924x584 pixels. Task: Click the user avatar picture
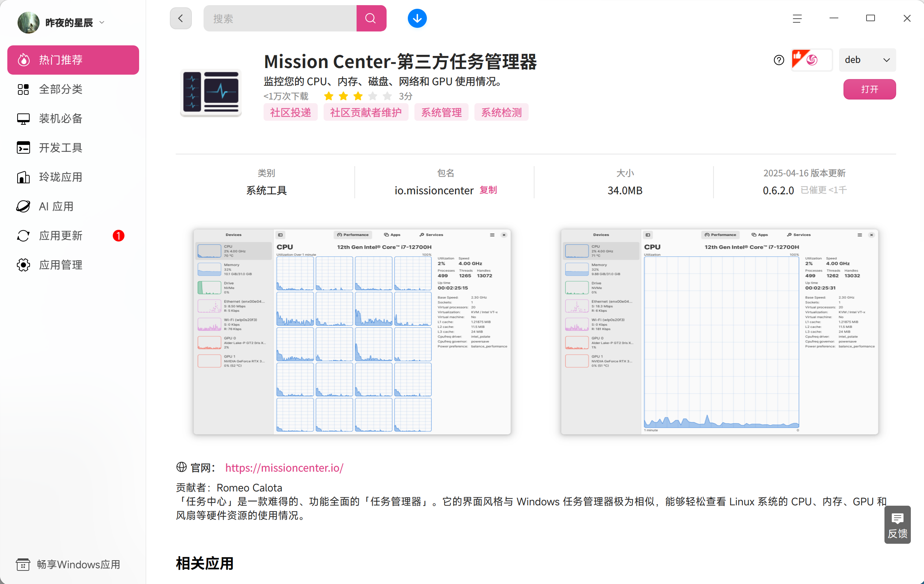[x=29, y=23]
